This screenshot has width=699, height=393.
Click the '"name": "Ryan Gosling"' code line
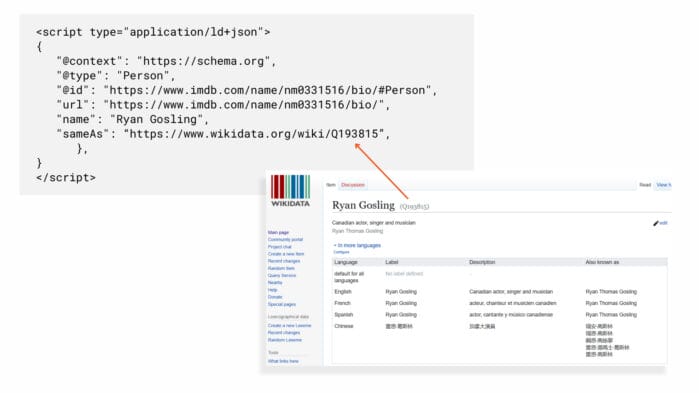pos(132,119)
